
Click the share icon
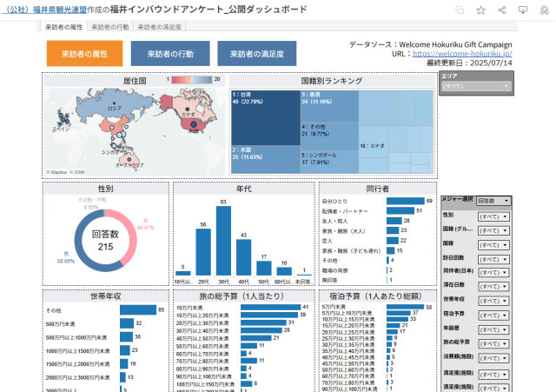(501, 10)
